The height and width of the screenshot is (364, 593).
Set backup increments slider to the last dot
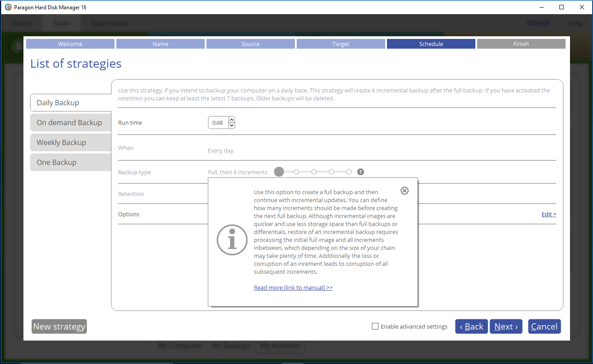(349, 172)
